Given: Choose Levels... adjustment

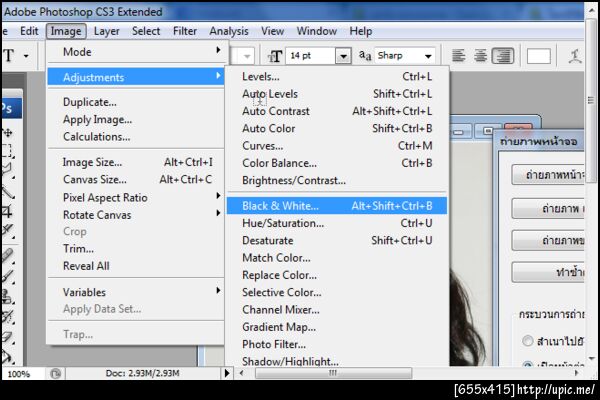Looking at the screenshot, I should 337,77.
